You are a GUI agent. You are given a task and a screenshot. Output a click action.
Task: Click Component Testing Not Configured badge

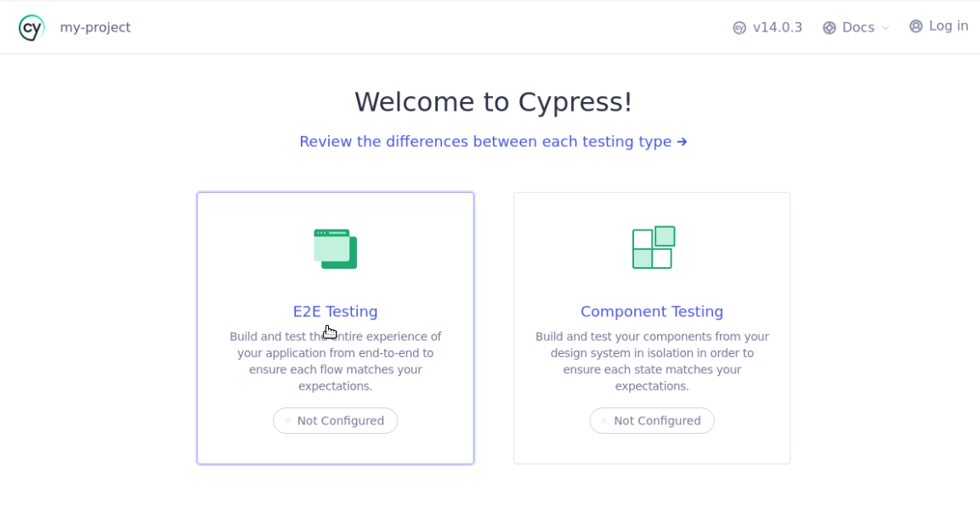coord(652,420)
